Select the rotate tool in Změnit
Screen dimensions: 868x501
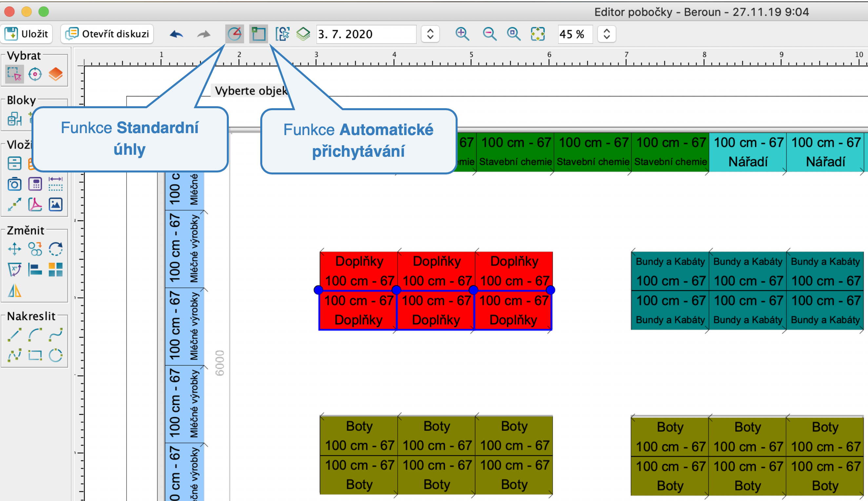coord(55,249)
